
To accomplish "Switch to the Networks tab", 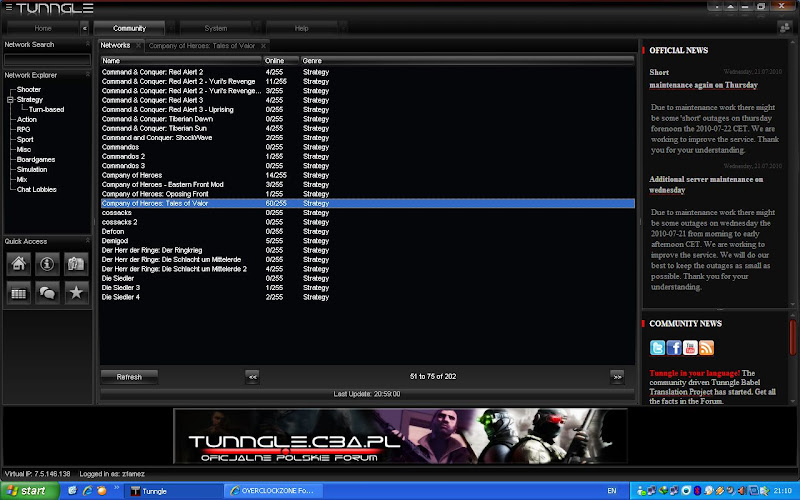I will [x=115, y=45].
